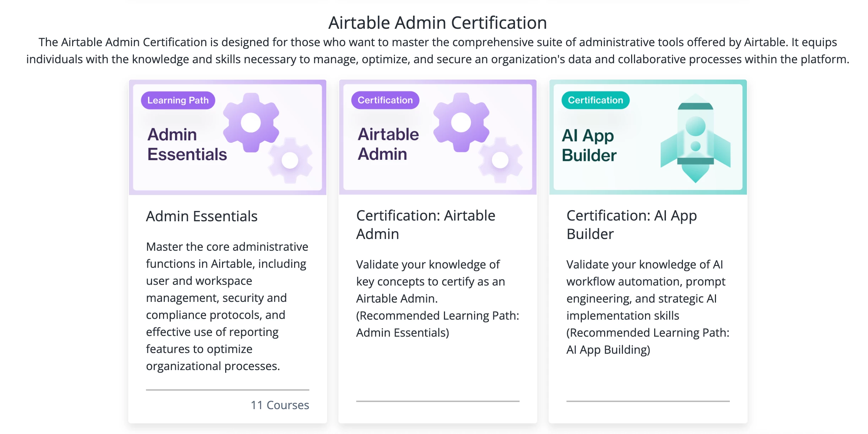
Task: Open the Certification: AI App Builder title link
Action: click(631, 224)
